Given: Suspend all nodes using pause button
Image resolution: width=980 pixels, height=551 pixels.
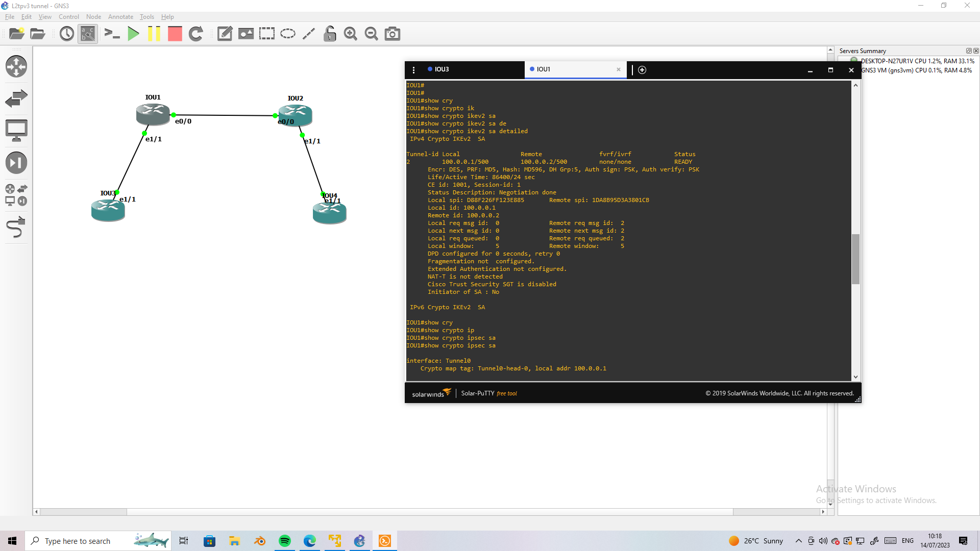Looking at the screenshot, I should [x=154, y=34].
